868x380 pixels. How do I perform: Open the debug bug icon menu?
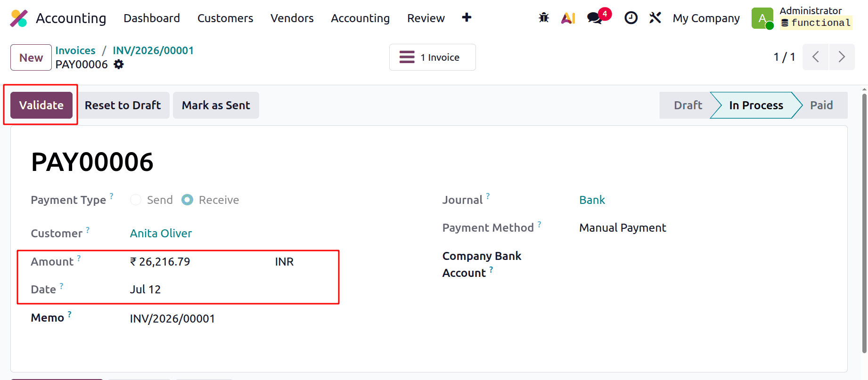tap(544, 18)
